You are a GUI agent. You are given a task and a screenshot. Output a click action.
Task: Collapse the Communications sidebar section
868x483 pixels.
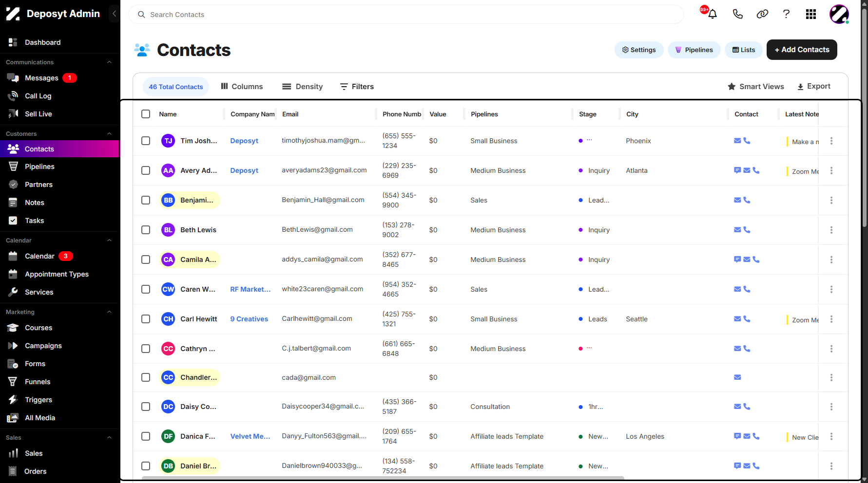109,62
